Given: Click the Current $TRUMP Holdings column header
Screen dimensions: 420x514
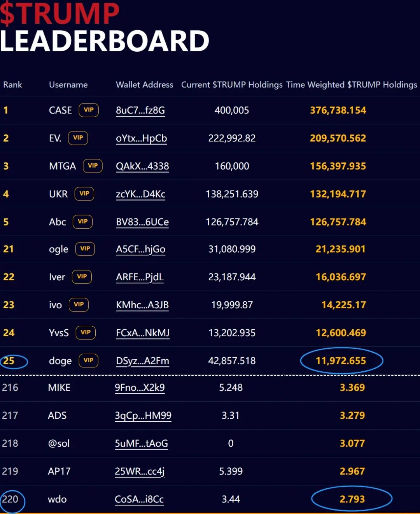Looking at the screenshot, I should click(x=232, y=85).
